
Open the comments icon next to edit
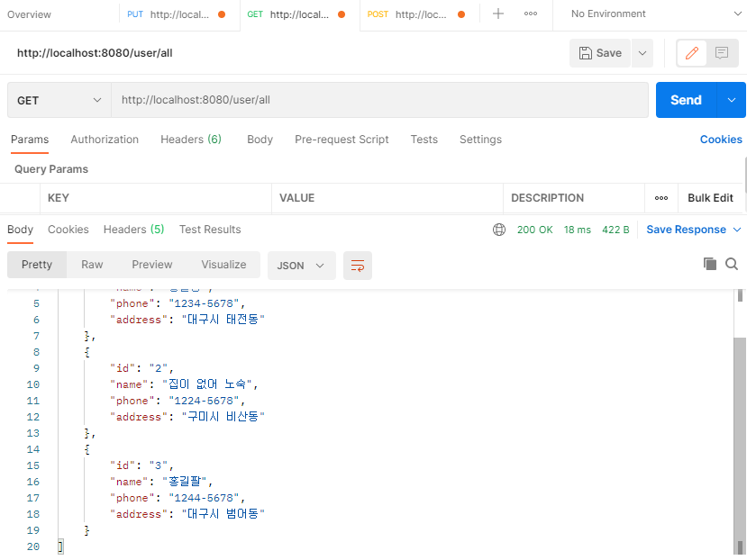pos(722,53)
